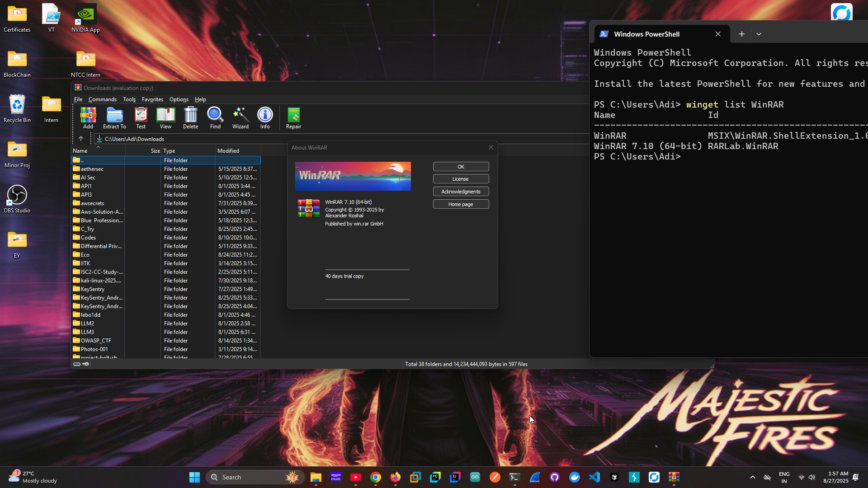Open the Help menu in WinRAR
The image size is (868, 488).
pos(200,99)
